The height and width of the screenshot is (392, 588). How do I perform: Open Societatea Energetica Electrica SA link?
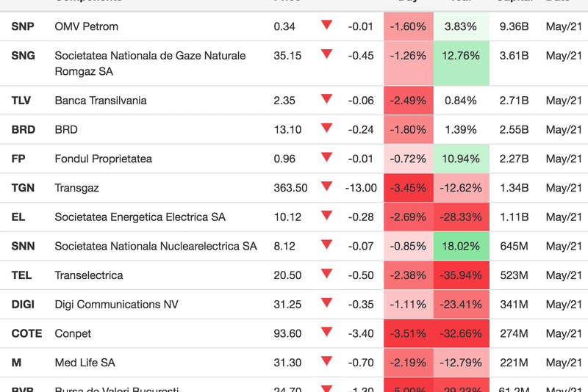click(x=140, y=217)
